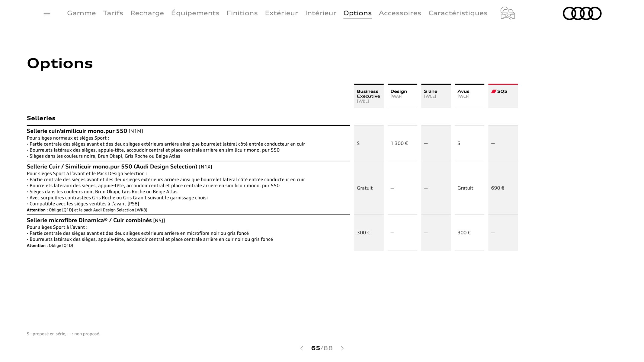This screenshot has width=644, height=362.
Task: Click Sellerie microfibre Dinamica / Cuir combinés title
Action: (96, 220)
